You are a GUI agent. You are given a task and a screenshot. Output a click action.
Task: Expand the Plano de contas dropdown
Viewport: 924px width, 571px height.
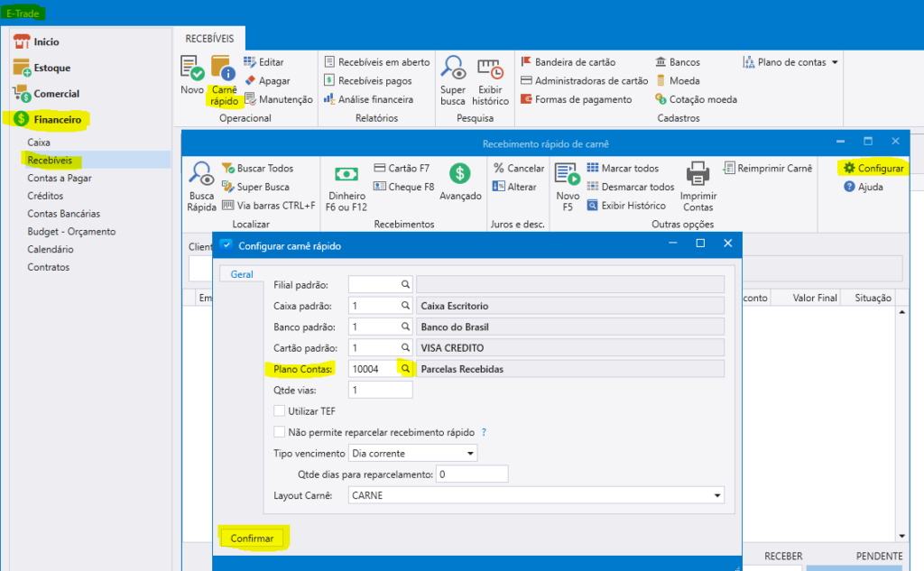tap(835, 62)
